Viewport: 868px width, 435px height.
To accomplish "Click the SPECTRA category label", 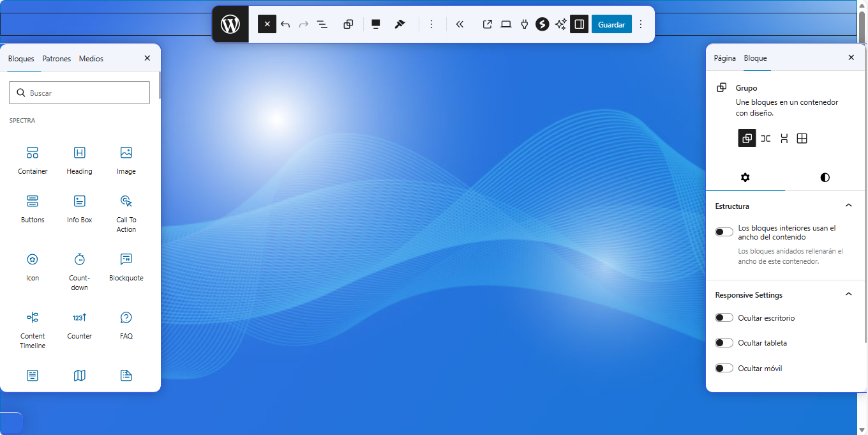I will coord(22,120).
